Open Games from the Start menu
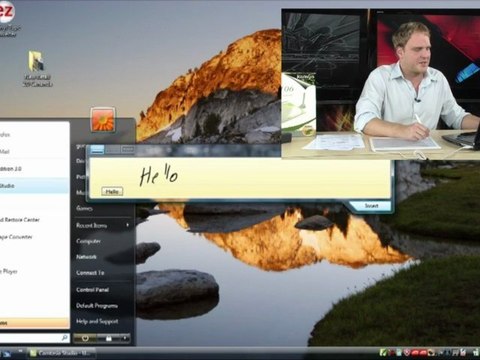Screen dimensions: 480x360 point(84,208)
